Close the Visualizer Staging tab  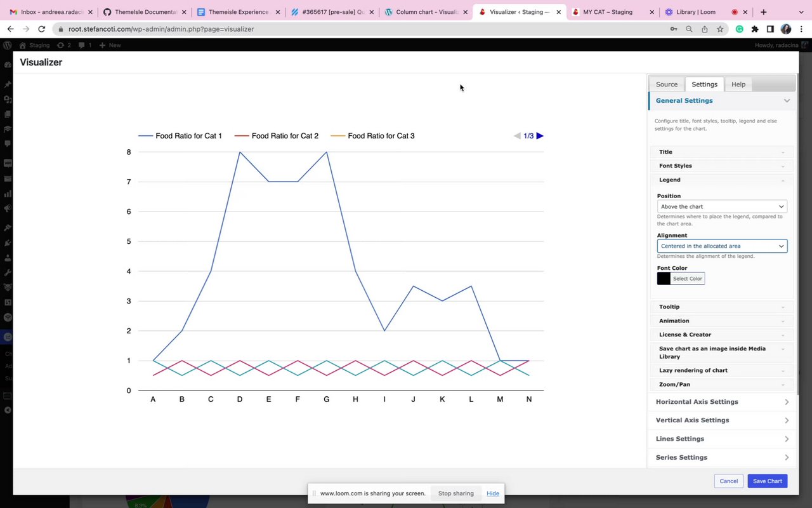pos(558,12)
